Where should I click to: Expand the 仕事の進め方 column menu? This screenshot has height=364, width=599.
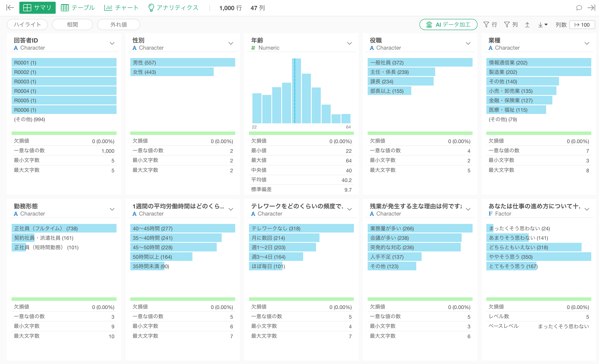pyautogui.click(x=587, y=209)
